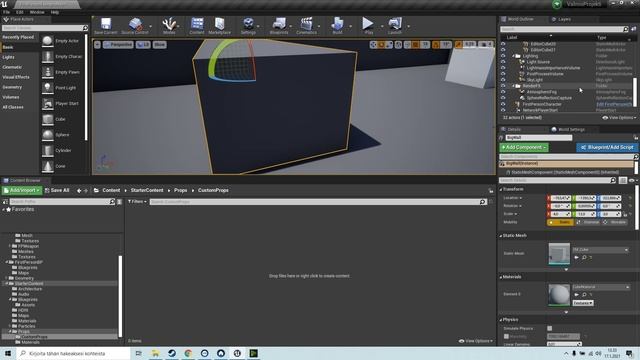Select the Sphere actor in Place Actors
This screenshot has width=640, height=360.
click(x=63, y=135)
